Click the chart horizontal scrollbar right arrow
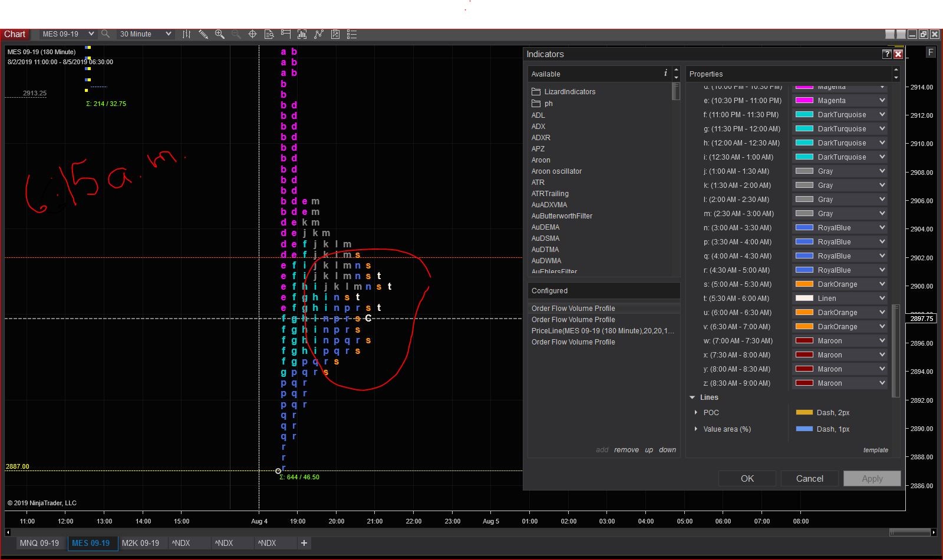The width and height of the screenshot is (943, 560). tap(934, 532)
